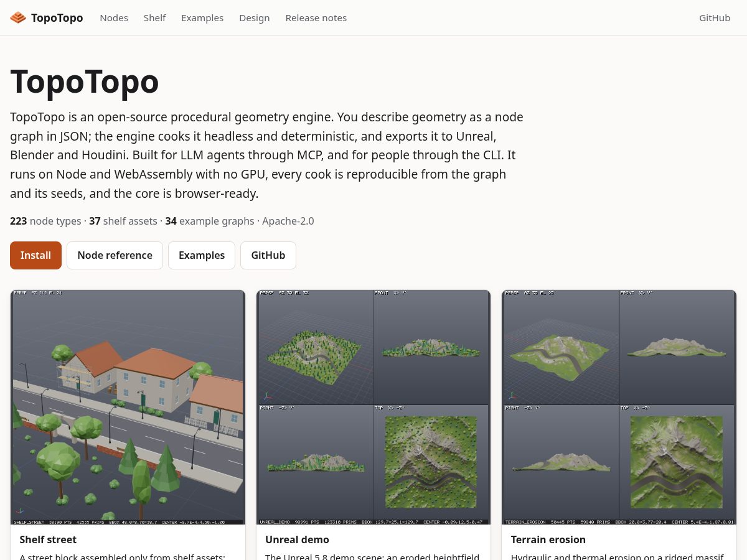Select the Shelf street card title
Viewport: 747px width, 560px height.
pyautogui.click(x=48, y=539)
